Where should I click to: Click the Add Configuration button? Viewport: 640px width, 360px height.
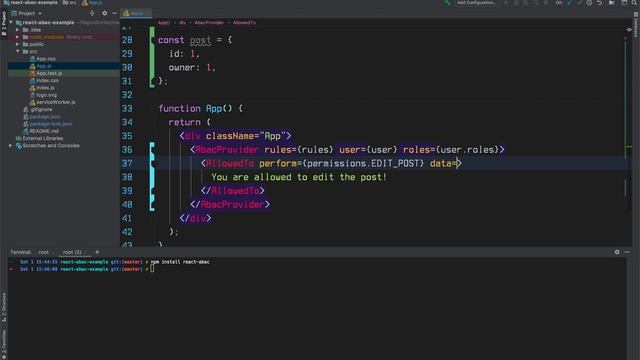(x=476, y=3)
